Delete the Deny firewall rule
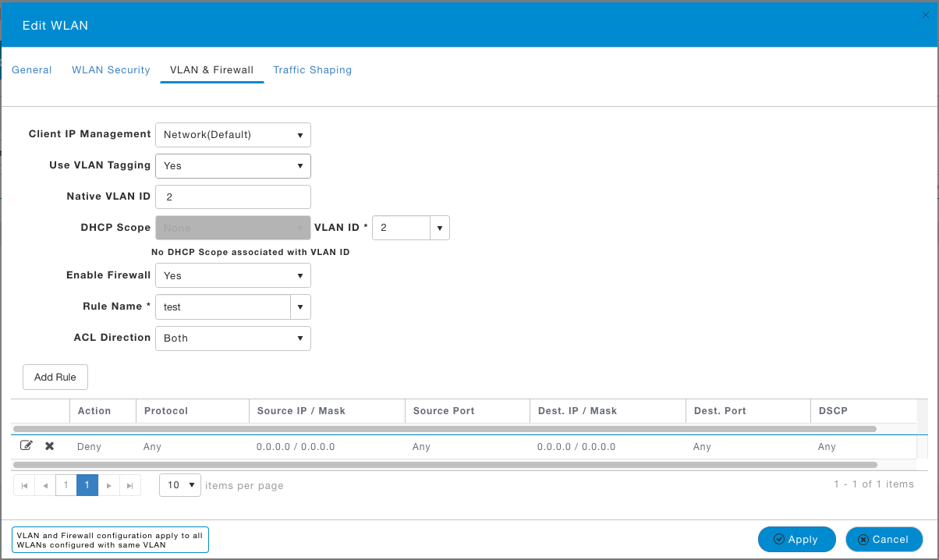 tap(48, 445)
